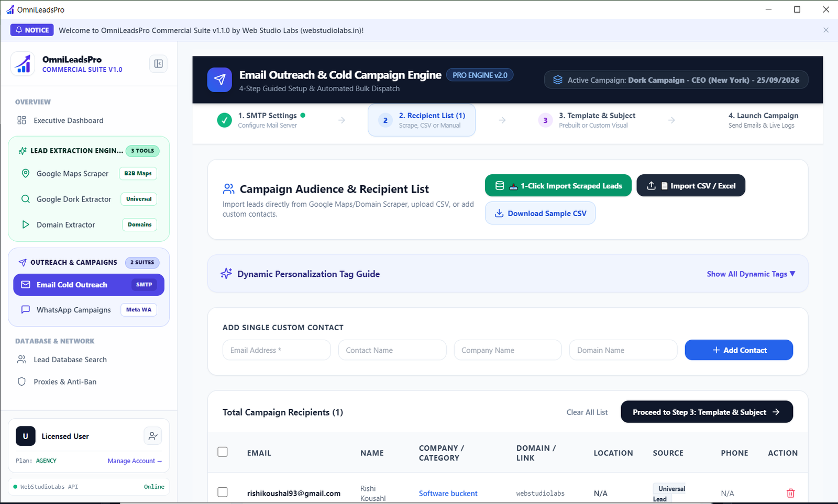Image resolution: width=838 pixels, height=504 pixels.
Task: Click the green checkmark for SMTP Settings
Action: [224, 120]
